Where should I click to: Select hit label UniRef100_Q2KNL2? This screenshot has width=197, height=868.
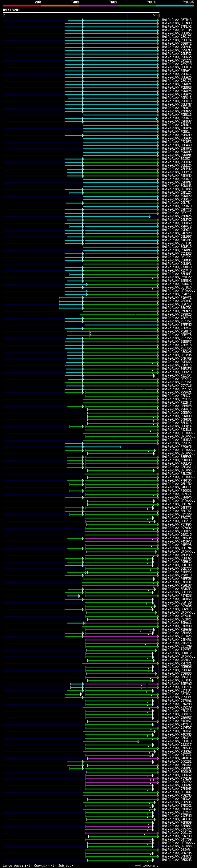tap(177, 125)
